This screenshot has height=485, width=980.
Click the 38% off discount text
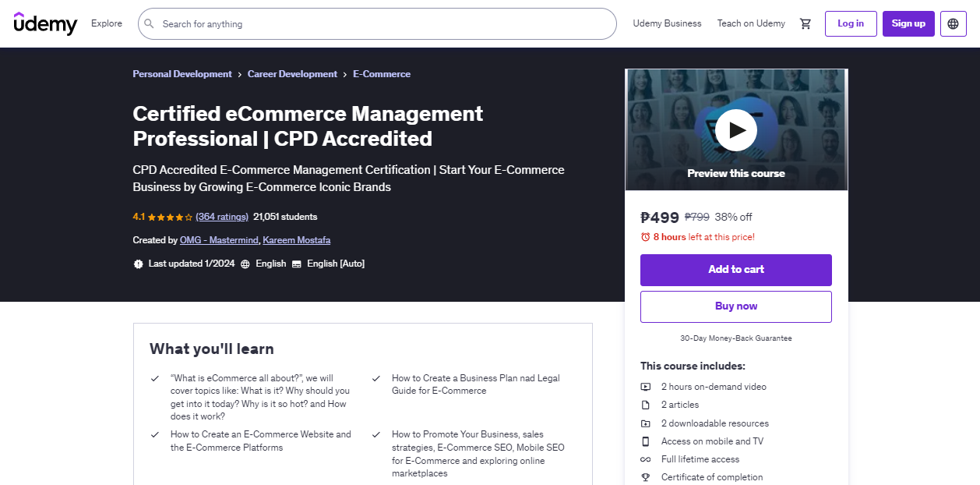pyautogui.click(x=733, y=218)
